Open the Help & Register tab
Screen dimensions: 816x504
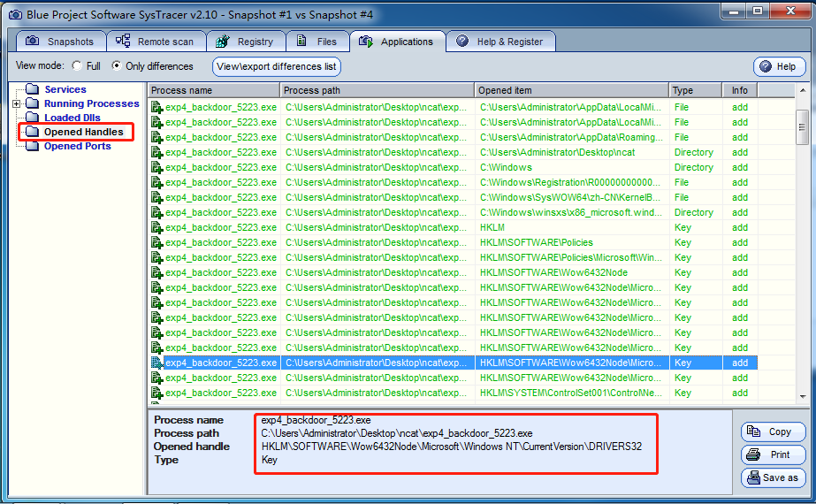point(500,42)
